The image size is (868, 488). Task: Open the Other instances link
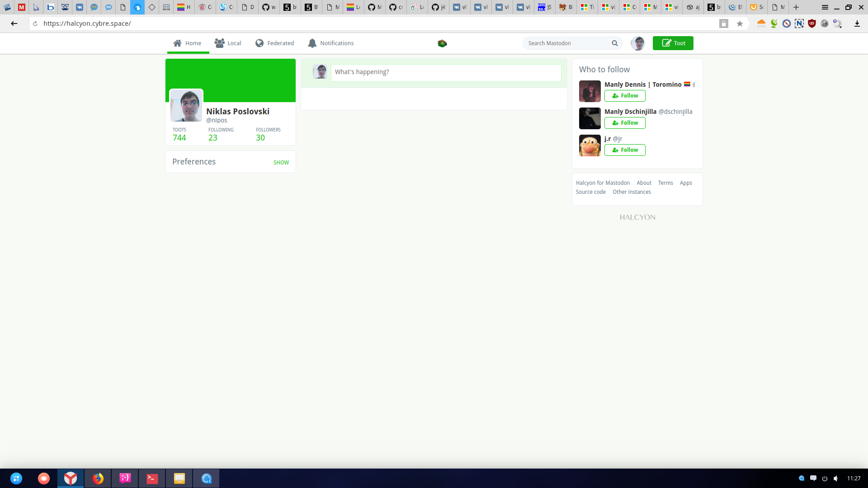(x=632, y=192)
